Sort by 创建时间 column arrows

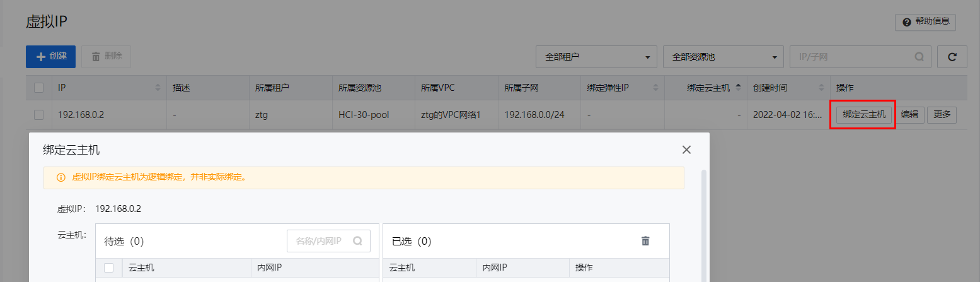(x=821, y=88)
